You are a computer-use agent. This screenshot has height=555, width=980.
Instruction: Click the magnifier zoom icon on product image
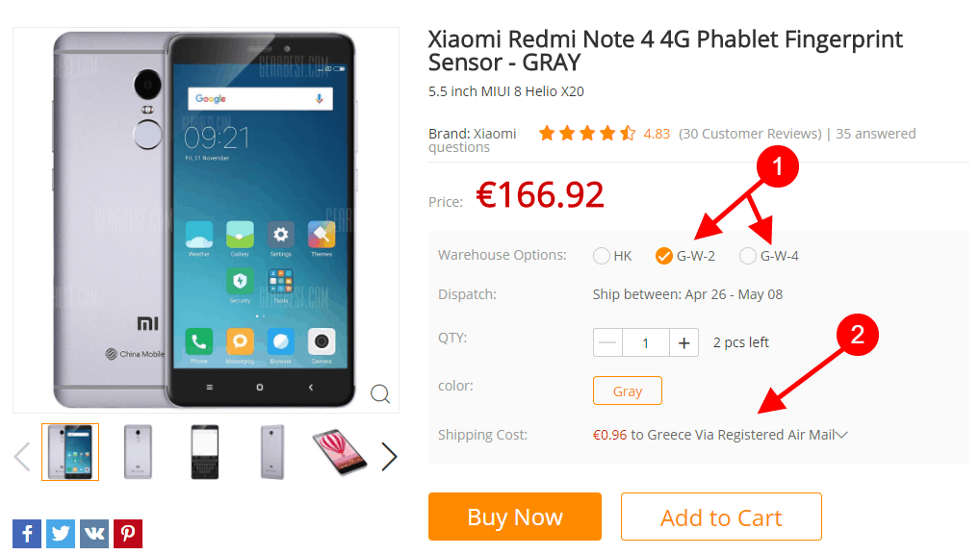(x=380, y=393)
